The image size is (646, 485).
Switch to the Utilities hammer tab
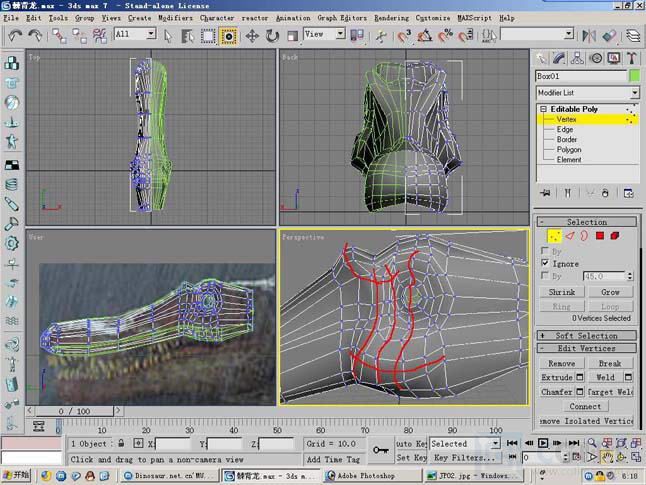coord(632,58)
